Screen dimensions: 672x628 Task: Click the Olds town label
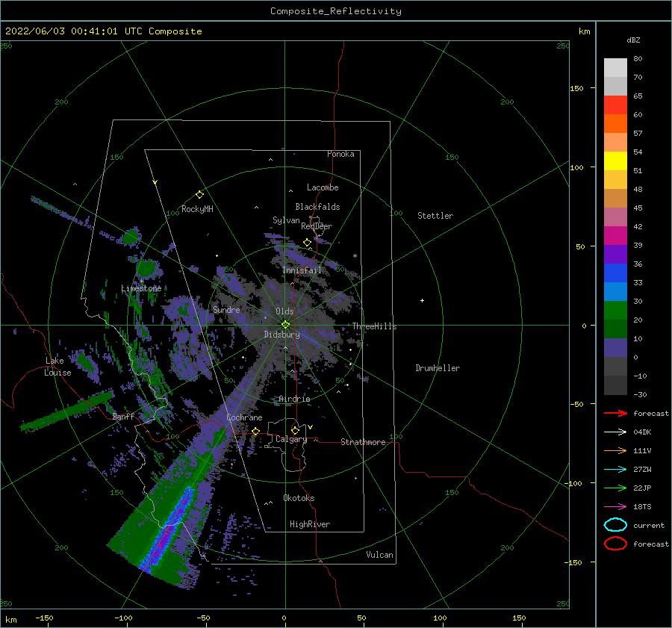(284, 311)
